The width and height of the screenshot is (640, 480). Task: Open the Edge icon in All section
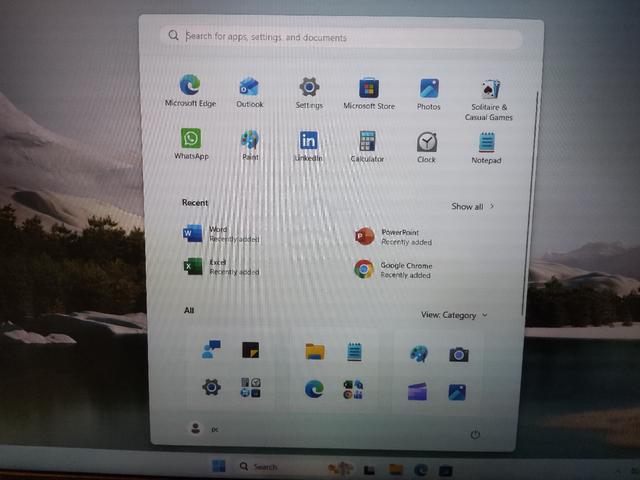pyautogui.click(x=314, y=389)
